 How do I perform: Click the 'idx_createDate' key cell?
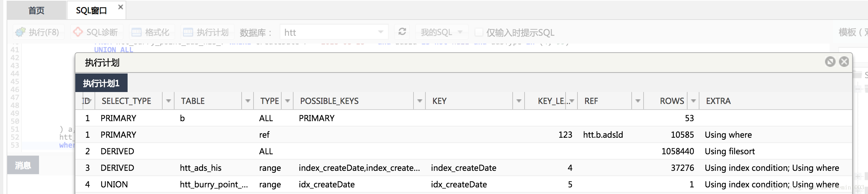[458, 184]
